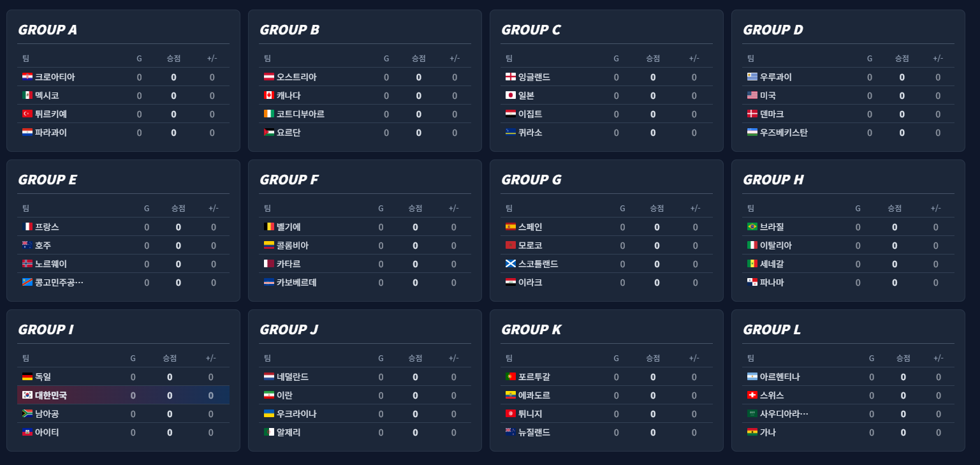The width and height of the screenshot is (980, 465).
Task: Click the GROUP E heading
Action: (48, 180)
